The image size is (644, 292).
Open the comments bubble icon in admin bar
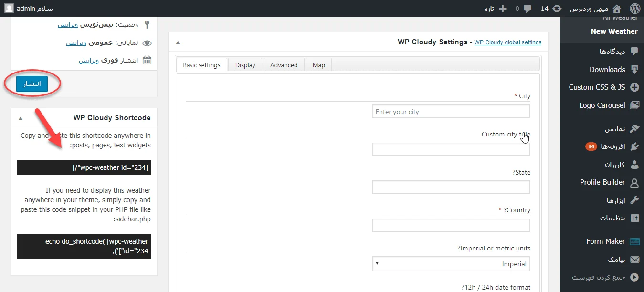click(x=527, y=9)
